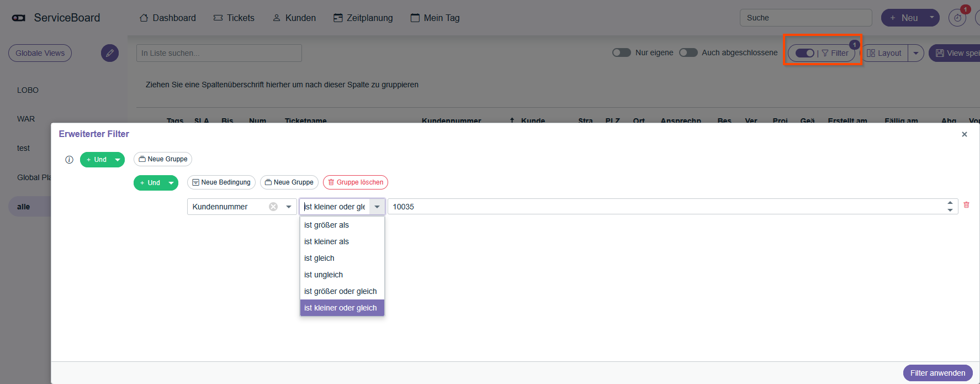The image size is (980, 384).
Task: Clear the Kundennummer field with the X icon
Action: click(273, 207)
